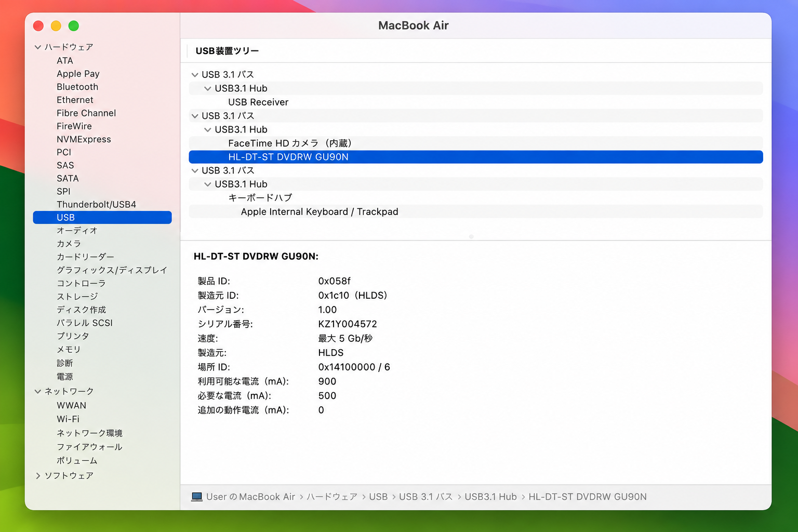Select Ethernet in the hardware list

click(x=75, y=100)
